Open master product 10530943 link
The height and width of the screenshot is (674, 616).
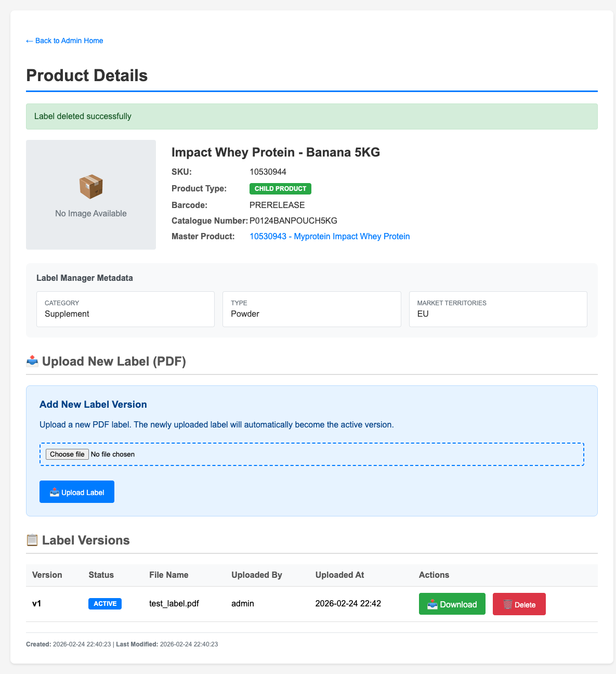tap(330, 237)
